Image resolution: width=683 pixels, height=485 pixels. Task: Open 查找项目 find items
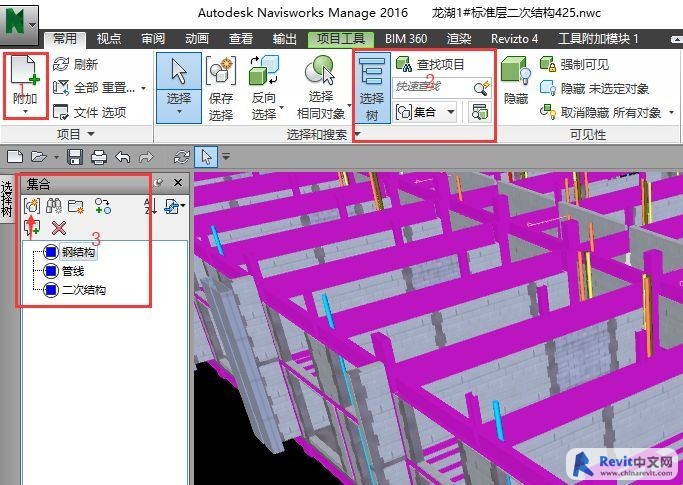pyautogui.click(x=430, y=64)
